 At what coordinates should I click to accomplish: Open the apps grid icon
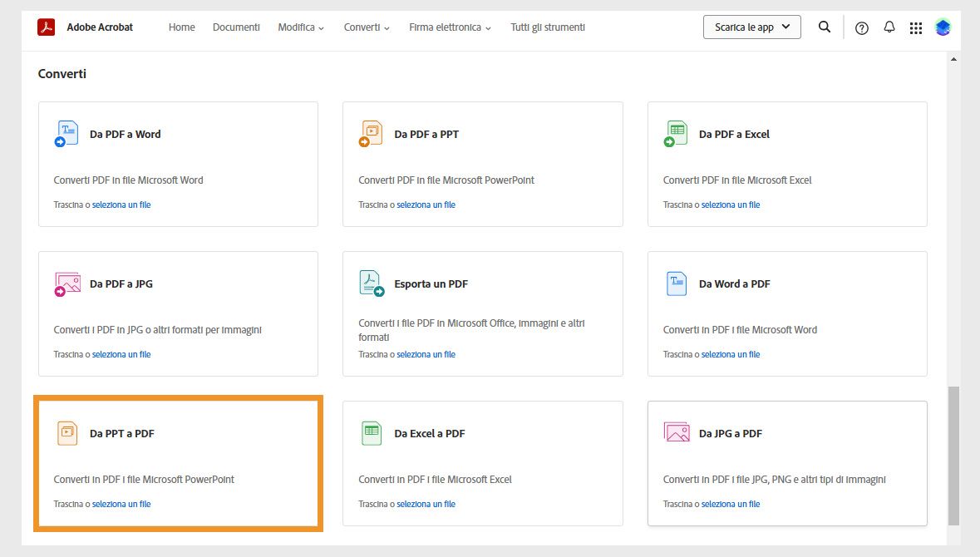[x=916, y=28]
